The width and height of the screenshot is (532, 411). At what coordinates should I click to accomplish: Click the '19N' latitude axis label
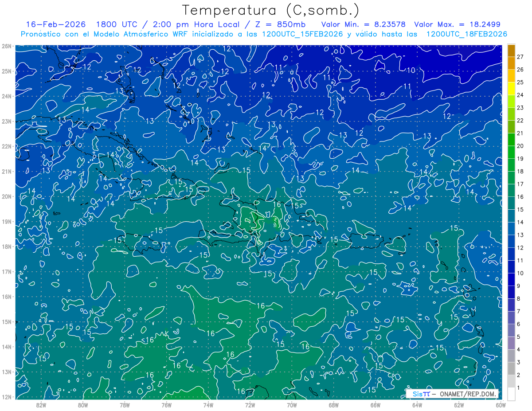[x=6, y=221]
